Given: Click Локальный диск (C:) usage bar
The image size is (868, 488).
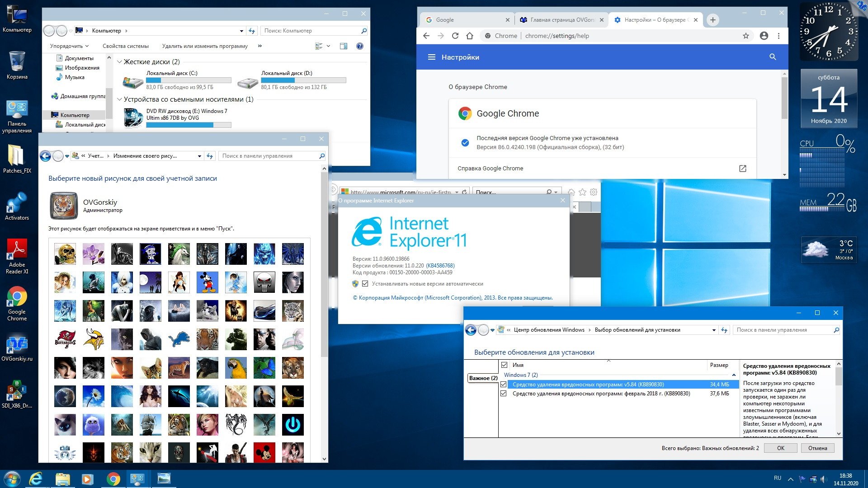Looking at the screenshot, I should point(189,80).
